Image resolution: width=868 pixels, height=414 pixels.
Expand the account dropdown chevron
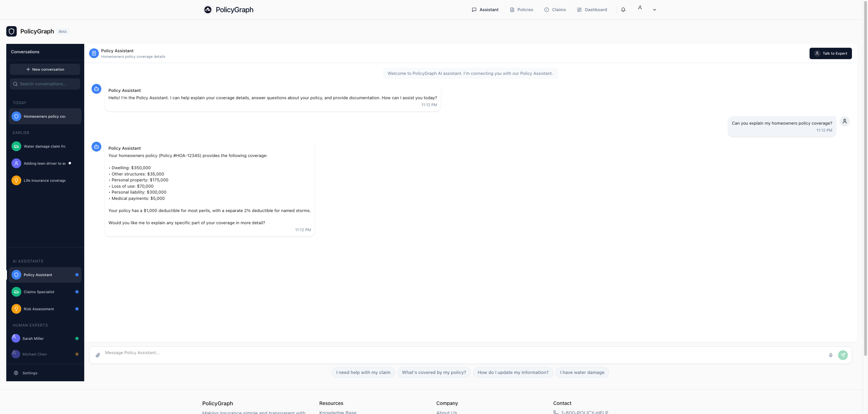click(655, 10)
